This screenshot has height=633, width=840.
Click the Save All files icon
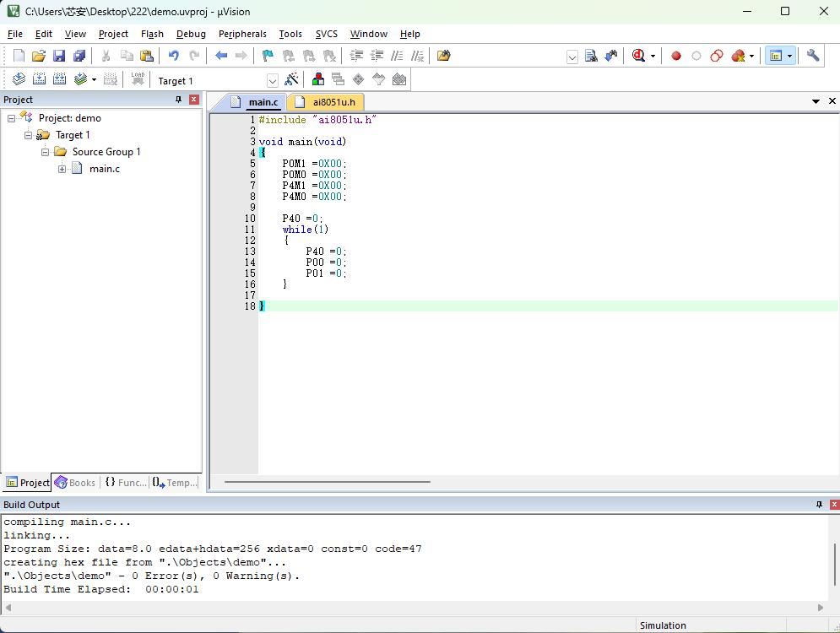coord(79,55)
